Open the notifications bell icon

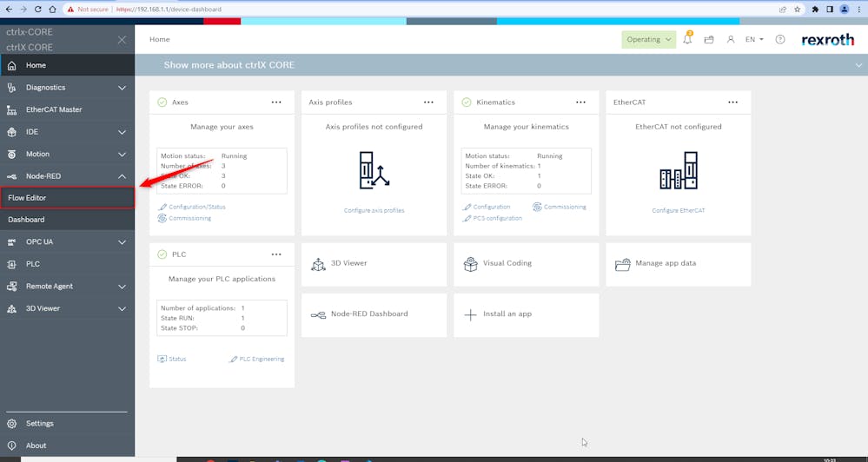[687, 39]
